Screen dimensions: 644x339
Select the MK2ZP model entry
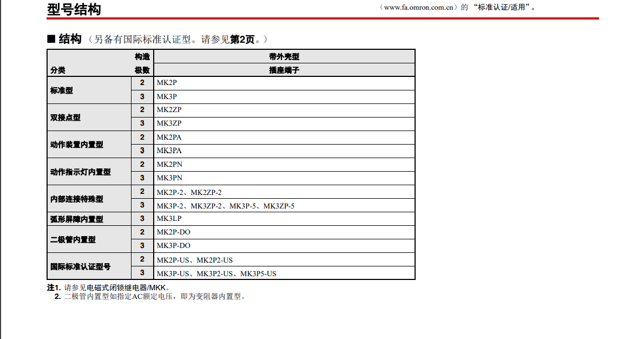168,110
